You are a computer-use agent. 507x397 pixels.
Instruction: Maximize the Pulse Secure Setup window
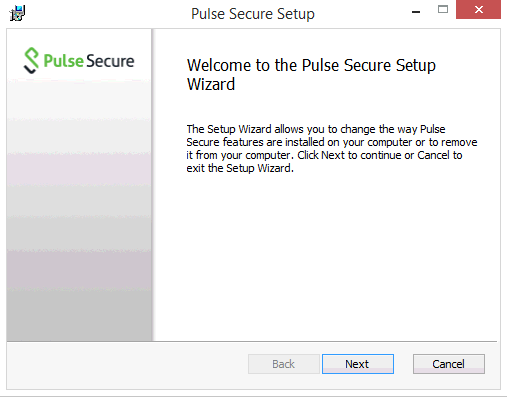pyautogui.click(x=443, y=10)
